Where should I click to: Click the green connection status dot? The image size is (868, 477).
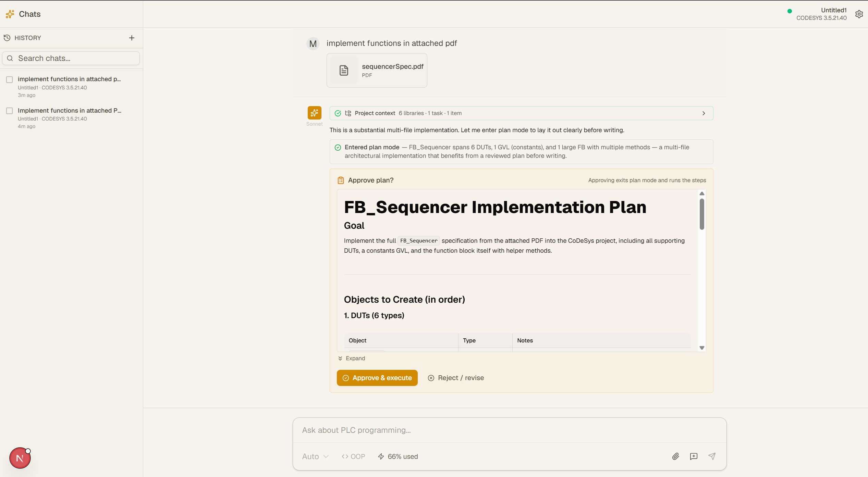tap(790, 11)
